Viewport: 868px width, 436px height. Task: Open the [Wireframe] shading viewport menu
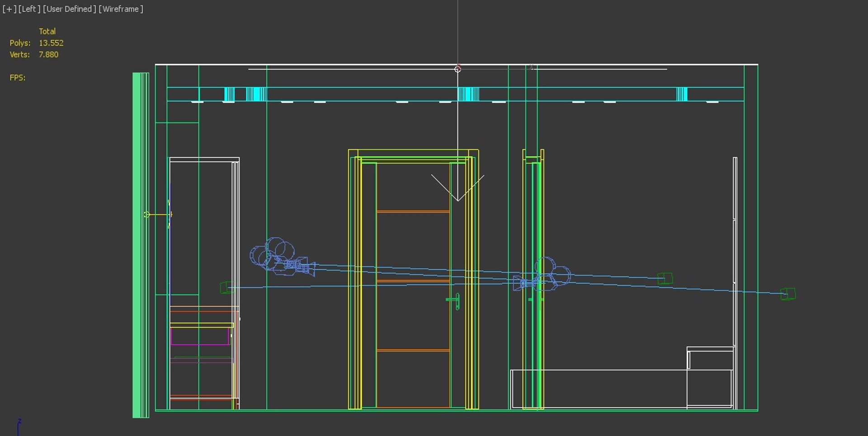click(x=121, y=9)
